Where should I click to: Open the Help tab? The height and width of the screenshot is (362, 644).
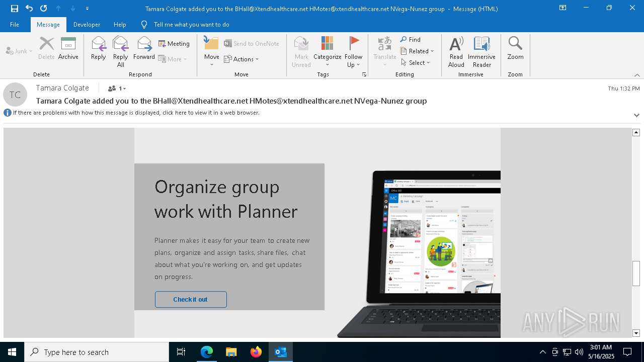click(120, 24)
